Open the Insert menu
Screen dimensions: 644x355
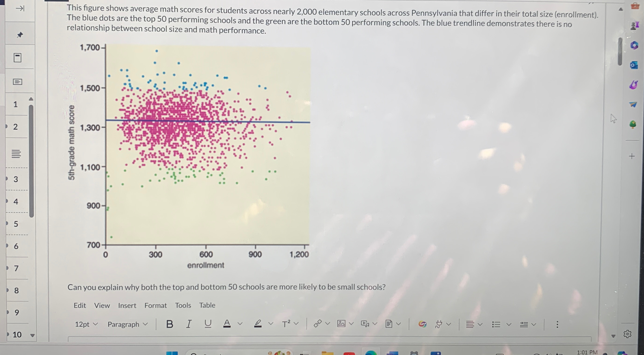pos(127,306)
